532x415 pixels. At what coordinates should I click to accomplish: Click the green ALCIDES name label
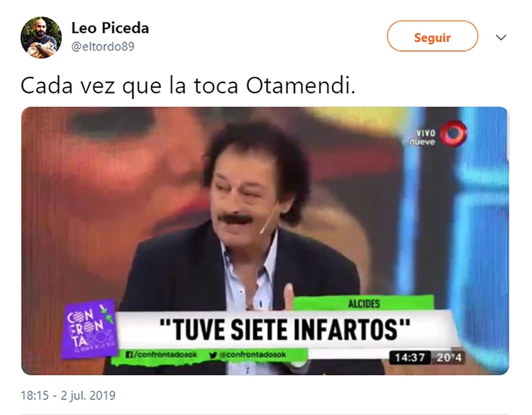click(364, 304)
